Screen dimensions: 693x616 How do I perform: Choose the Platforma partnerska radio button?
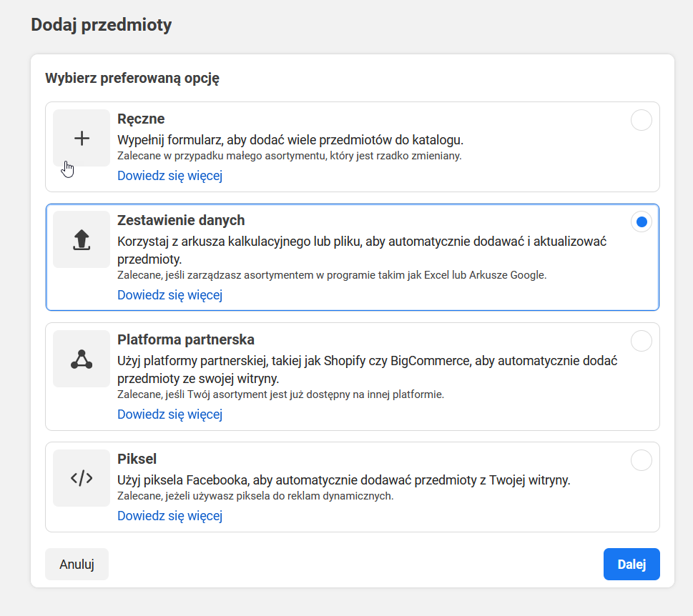(x=641, y=341)
